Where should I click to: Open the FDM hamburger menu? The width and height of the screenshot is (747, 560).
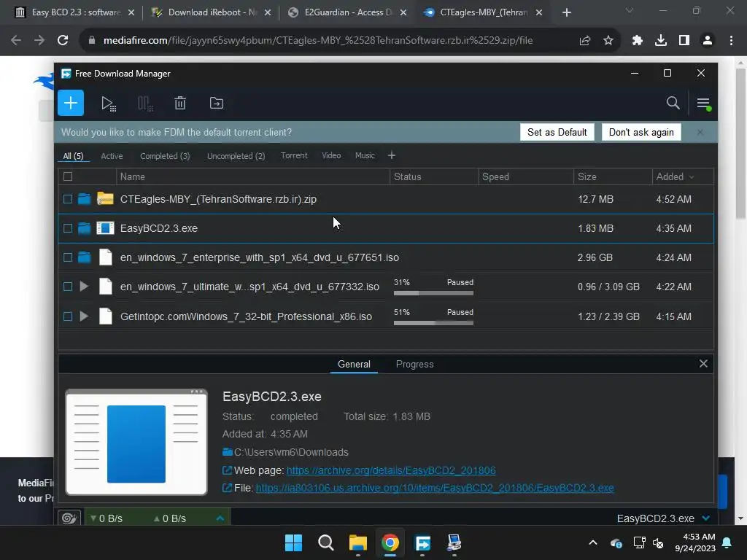pyautogui.click(x=704, y=103)
